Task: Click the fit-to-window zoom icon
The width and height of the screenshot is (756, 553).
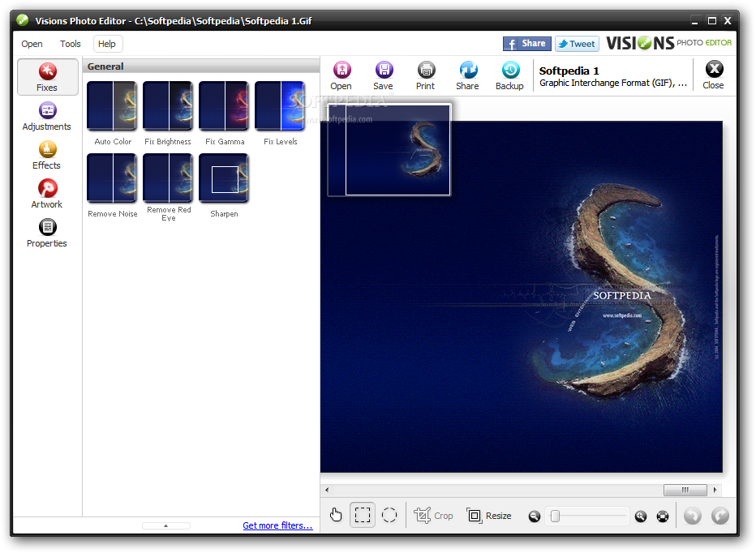Action: tap(663, 517)
